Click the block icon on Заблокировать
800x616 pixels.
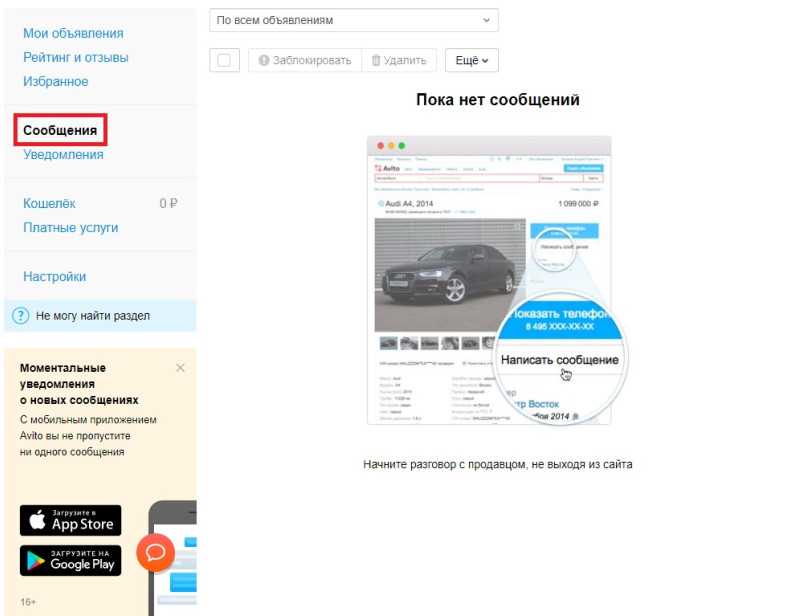click(264, 60)
